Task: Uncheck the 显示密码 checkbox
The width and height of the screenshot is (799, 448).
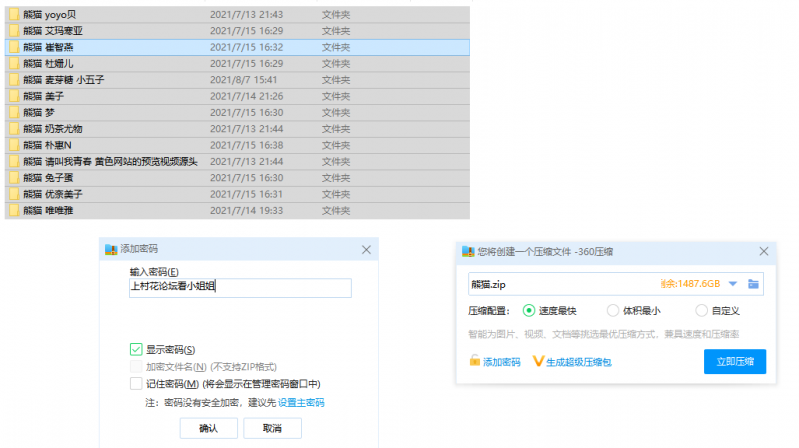Action: (x=136, y=349)
